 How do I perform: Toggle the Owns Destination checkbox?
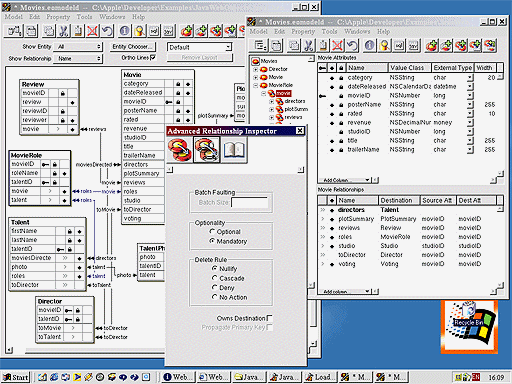pyautogui.click(x=269, y=318)
